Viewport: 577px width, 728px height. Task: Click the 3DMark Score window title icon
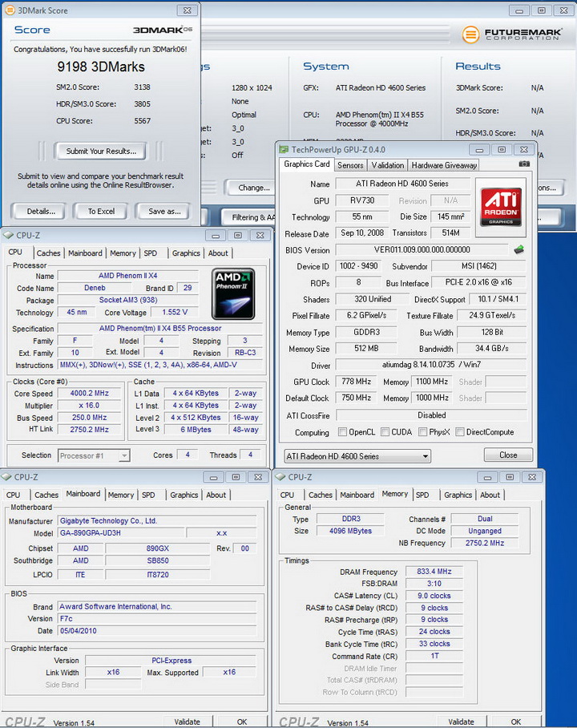pyautogui.click(x=10, y=10)
